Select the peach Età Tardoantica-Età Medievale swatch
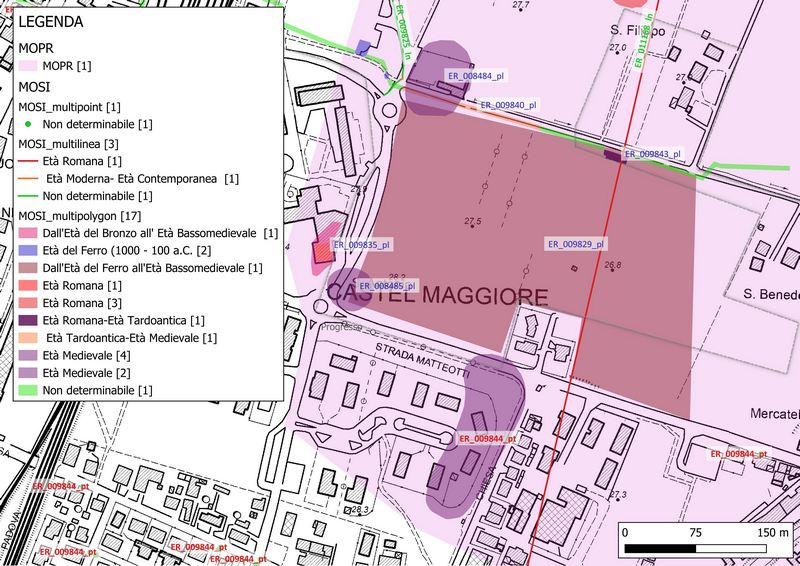This screenshot has height=566, width=800. [x=30, y=338]
